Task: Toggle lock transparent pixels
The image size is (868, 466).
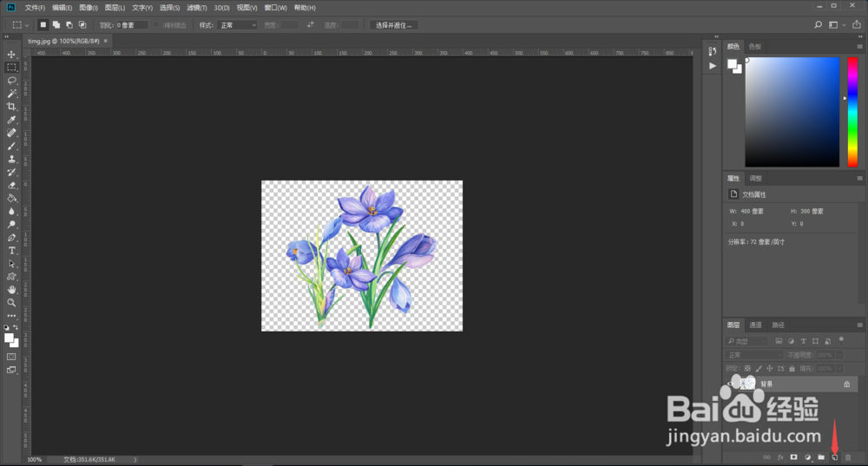Action: point(747,369)
